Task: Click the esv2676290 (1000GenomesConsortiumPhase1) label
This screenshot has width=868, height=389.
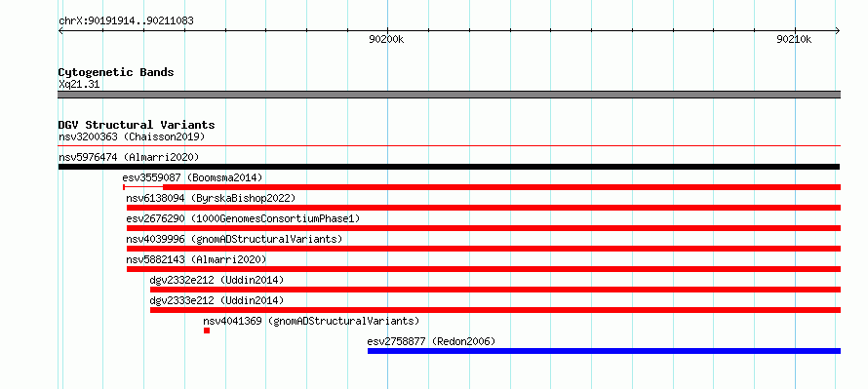Action: point(243,218)
